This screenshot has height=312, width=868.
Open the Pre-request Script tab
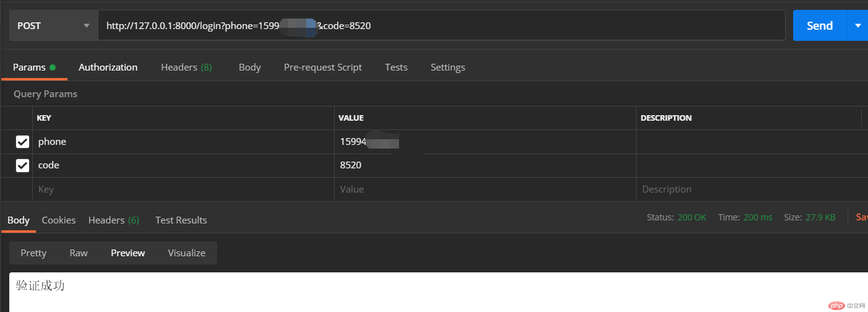pos(322,67)
